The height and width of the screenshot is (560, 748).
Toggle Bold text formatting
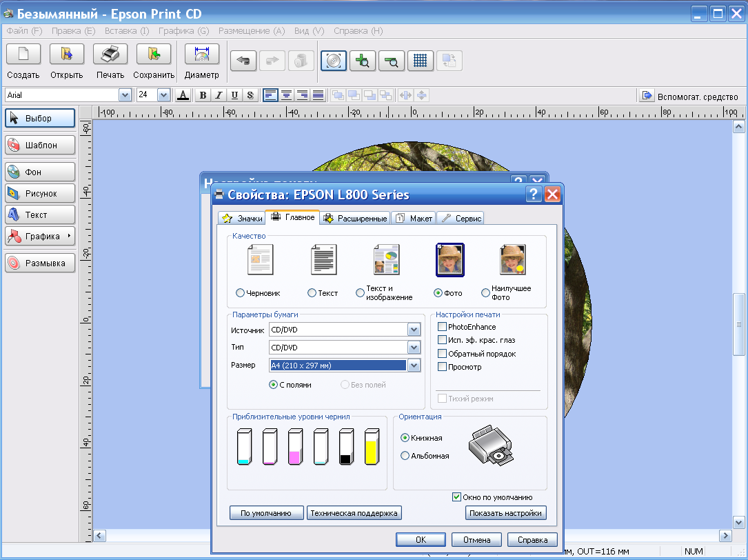(x=203, y=95)
